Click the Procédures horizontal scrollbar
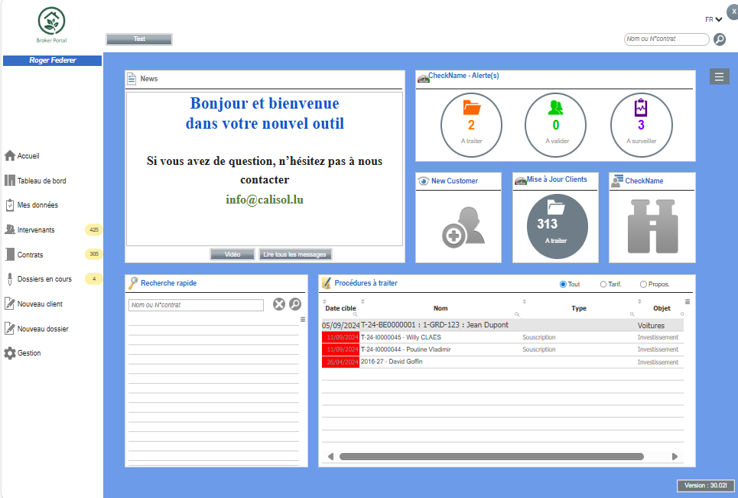738x498 pixels. coord(490,457)
